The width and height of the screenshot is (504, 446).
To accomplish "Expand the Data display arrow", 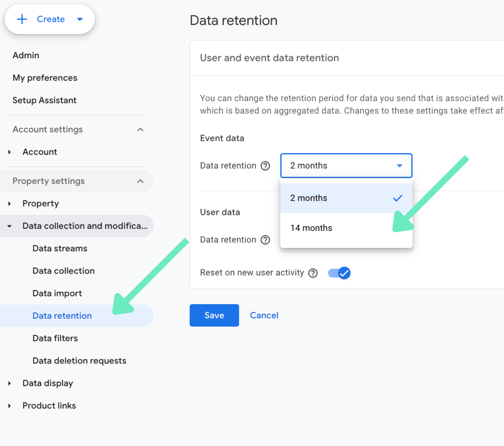I will (x=9, y=383).
